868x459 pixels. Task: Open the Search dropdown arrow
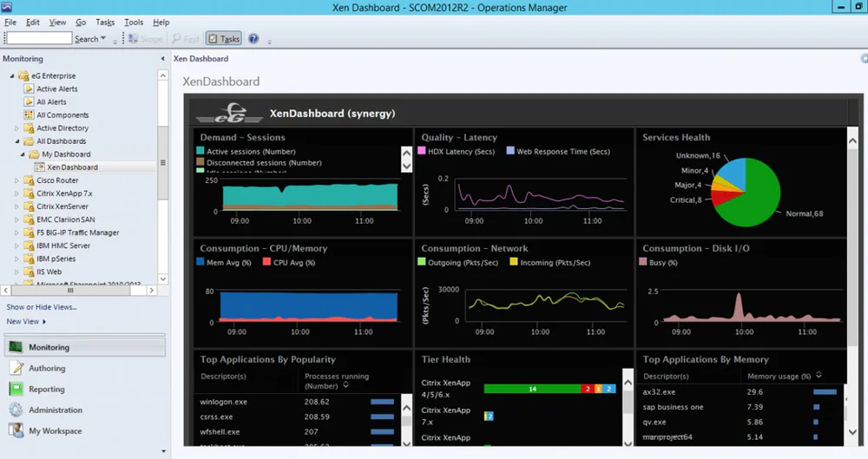(103, 39)
